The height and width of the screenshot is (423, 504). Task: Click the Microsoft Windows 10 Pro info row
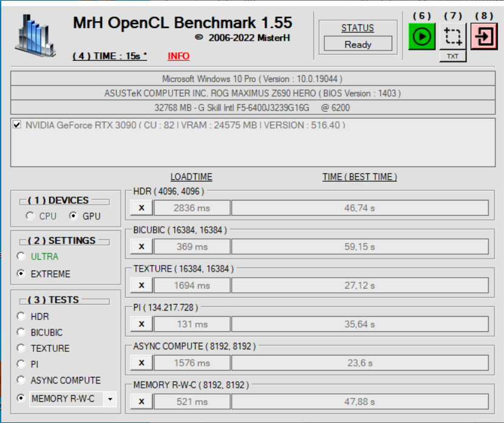click(253, 79)
